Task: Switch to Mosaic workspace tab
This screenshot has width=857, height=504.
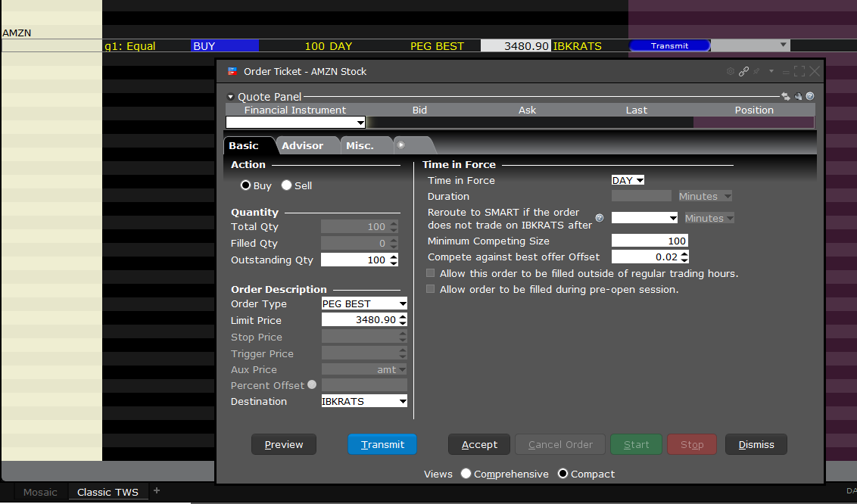Action: [40, 492]
